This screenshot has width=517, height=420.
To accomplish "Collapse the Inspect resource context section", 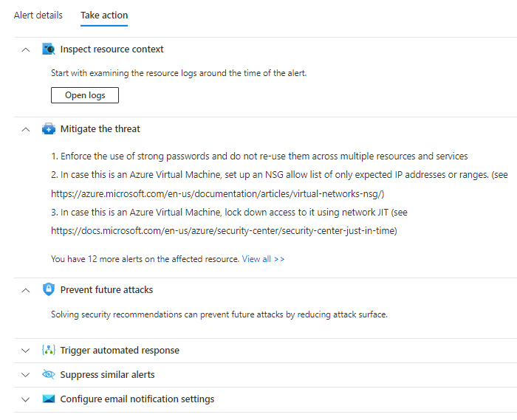I will [26, 49].
